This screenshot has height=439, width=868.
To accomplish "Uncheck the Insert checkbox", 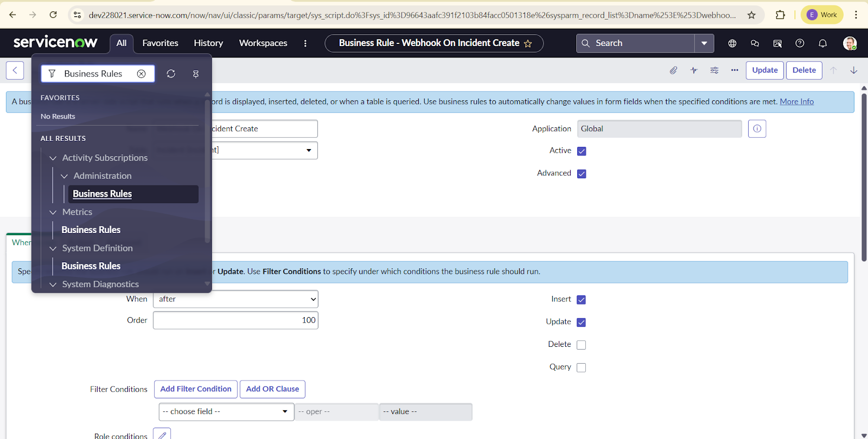I will tap(581, 300).
